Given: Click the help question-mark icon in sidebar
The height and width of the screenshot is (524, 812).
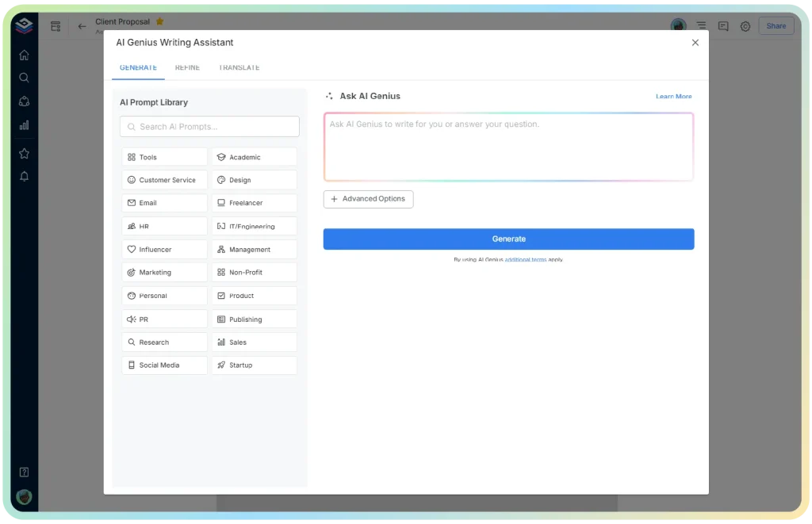Looking at the screenshot, I should 24,472.
